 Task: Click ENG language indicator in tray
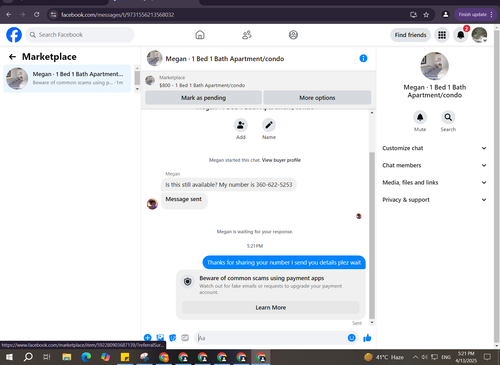(446, 357)
